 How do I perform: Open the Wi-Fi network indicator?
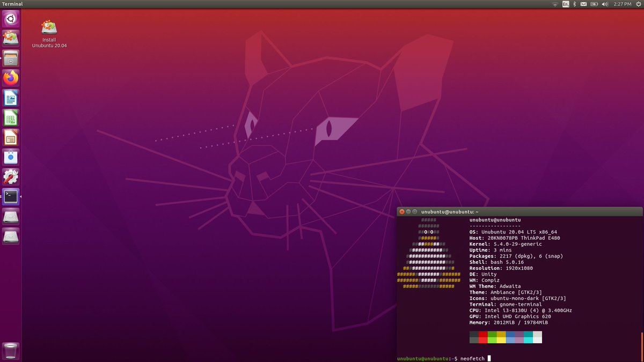[555, 4]
